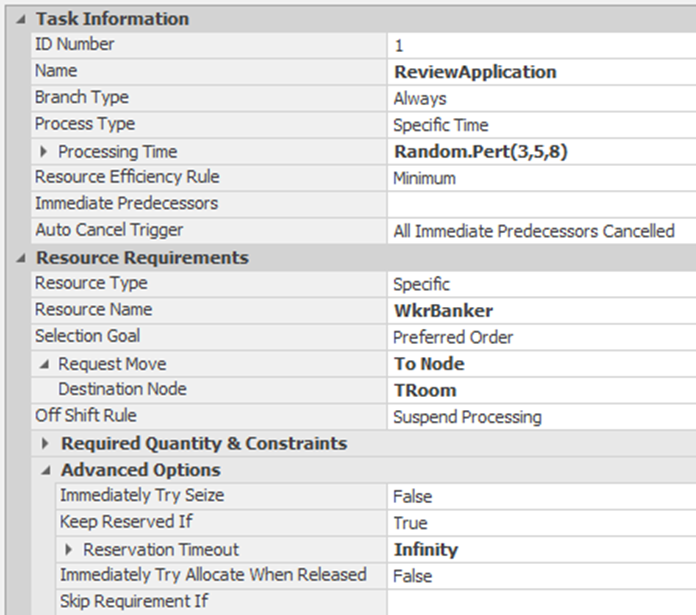Change Process Type value Specific Time

[542, 125]
